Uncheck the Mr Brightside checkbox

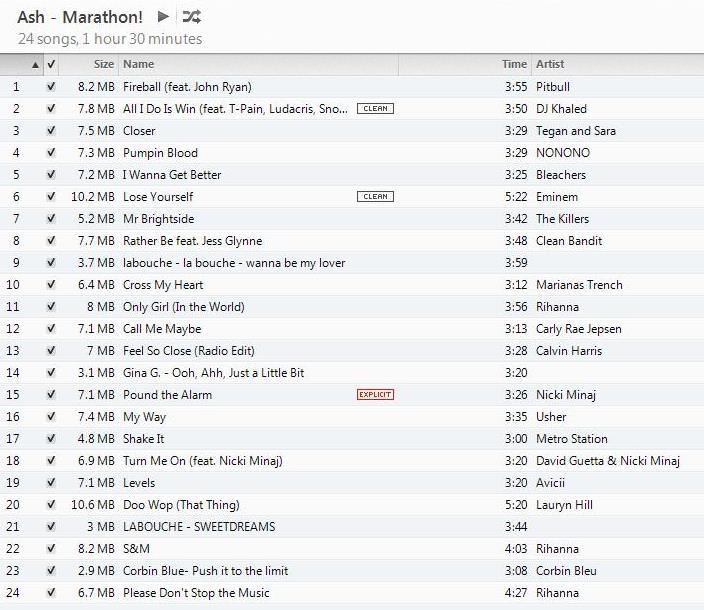pos(51,219)
